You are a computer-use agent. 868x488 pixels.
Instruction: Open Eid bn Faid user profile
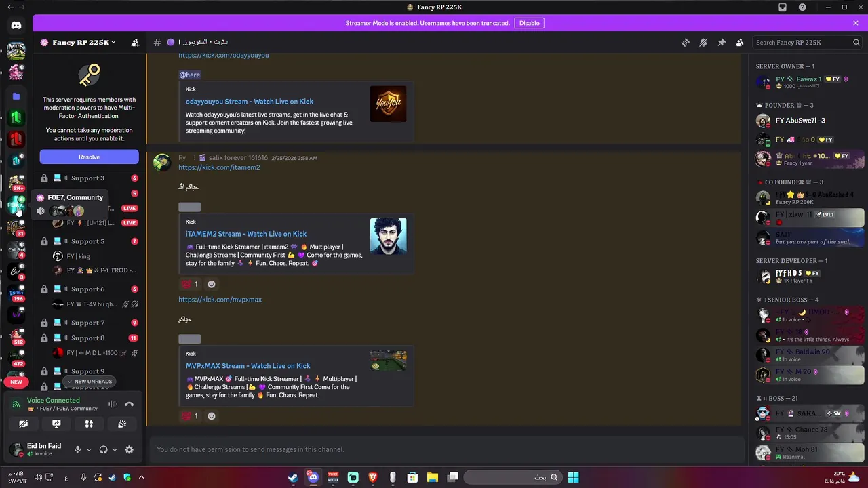pyautogui.click(x=37, y=449)
